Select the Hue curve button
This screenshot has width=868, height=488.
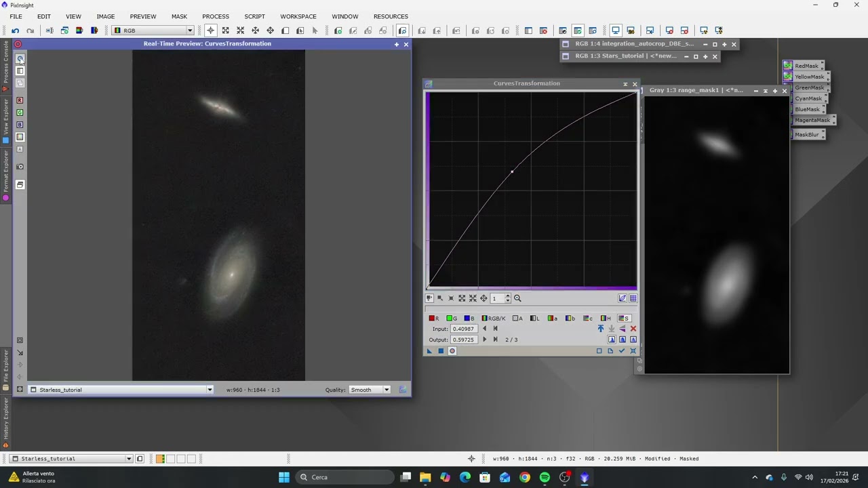605,318
